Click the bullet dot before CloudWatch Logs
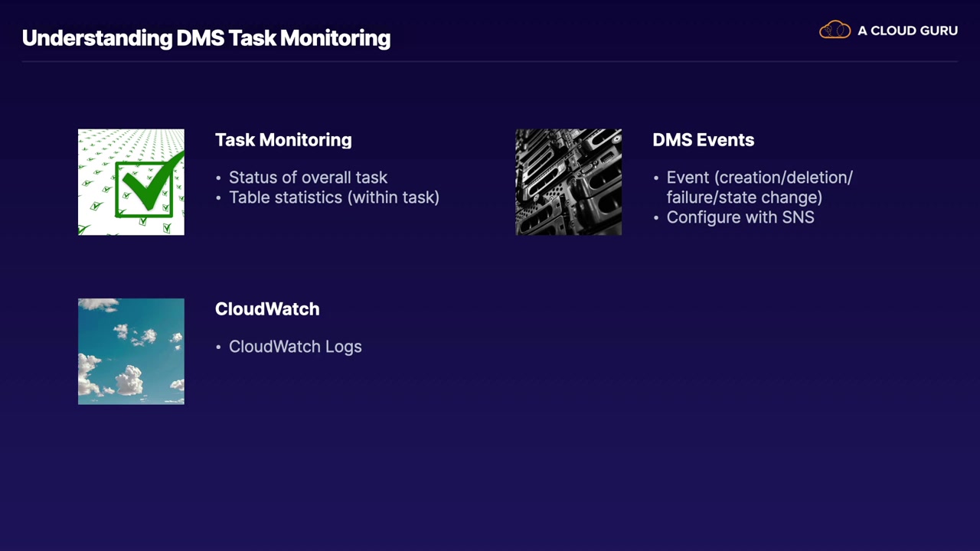 click(218, 347)
